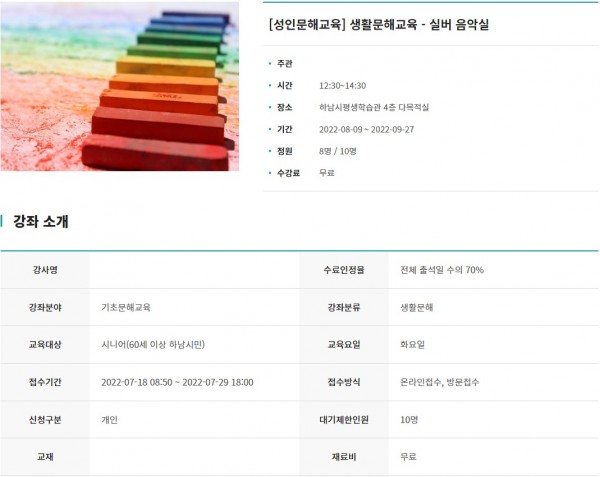The height and width of the screenshot is (477, 600).
Task: Click the 주관 label in the course summary
Action: (284, 64)
